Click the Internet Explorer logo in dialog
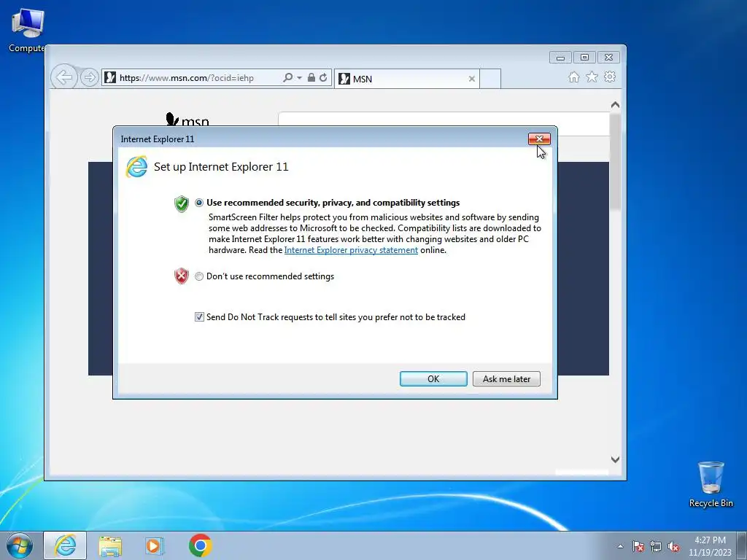747x560 pixels. click(x=136, y=167)
